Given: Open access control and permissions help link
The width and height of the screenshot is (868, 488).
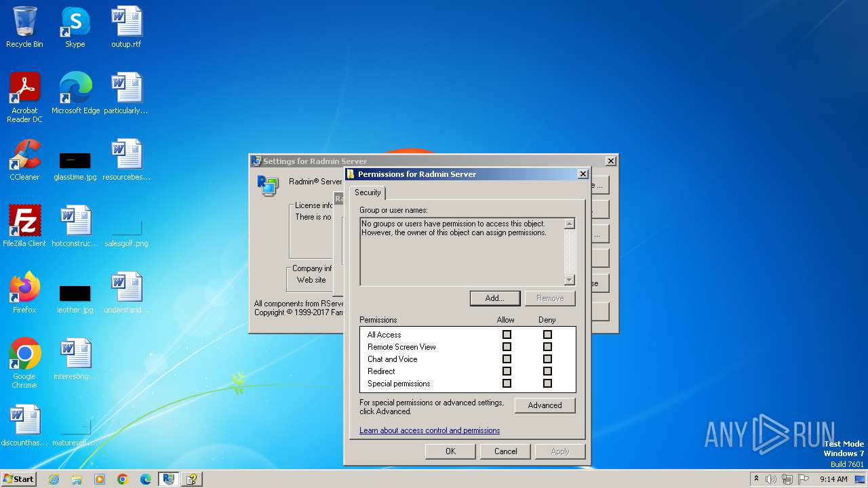Looking at the screenshot, I should click(x=429, y=430).
